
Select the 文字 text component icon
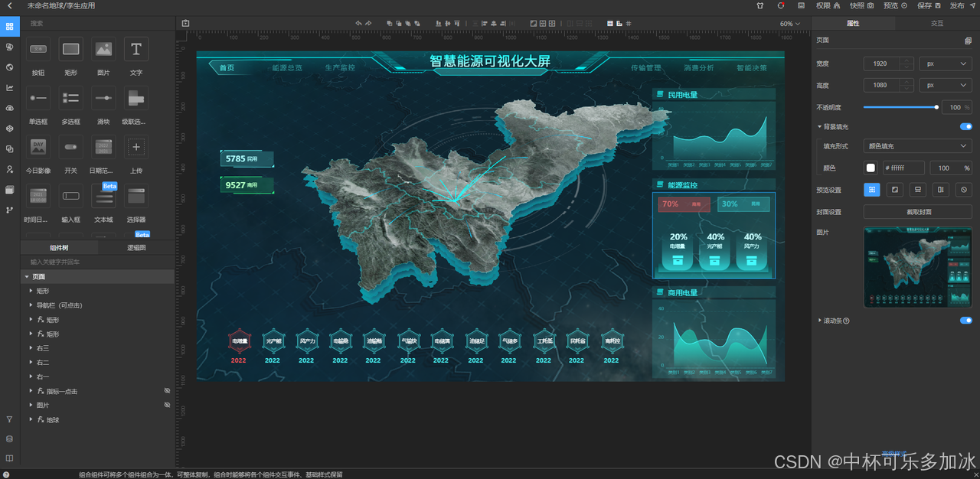(136, 49)
